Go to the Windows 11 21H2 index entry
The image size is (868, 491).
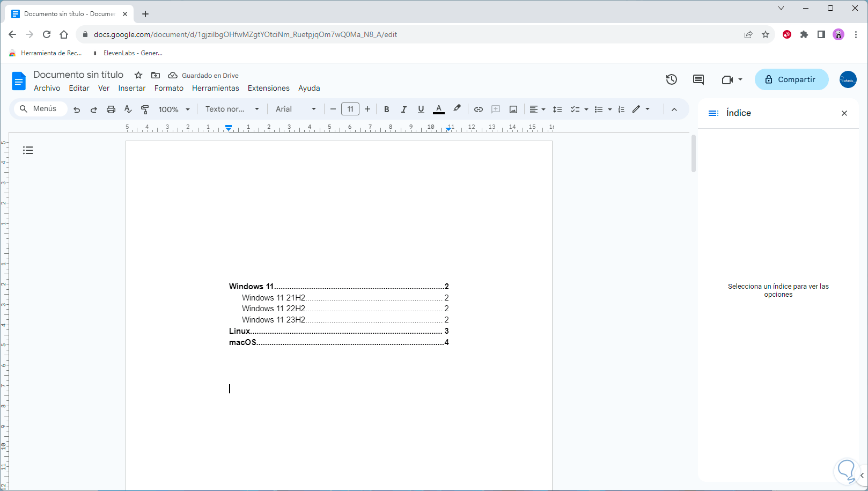click(345, 298)
